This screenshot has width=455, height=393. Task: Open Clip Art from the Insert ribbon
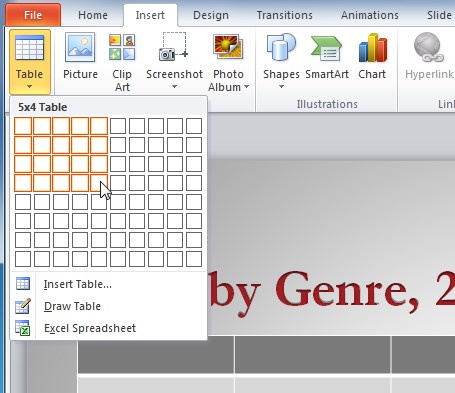coord(122,47)
